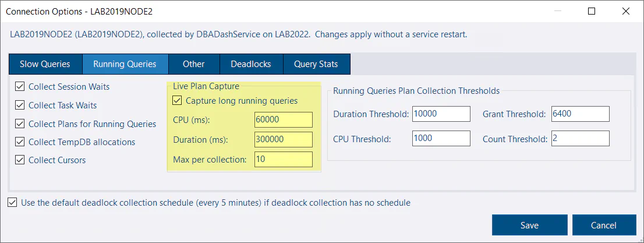
Task: Switch to the Slow Queries tab
Action: tap(45, 64)
